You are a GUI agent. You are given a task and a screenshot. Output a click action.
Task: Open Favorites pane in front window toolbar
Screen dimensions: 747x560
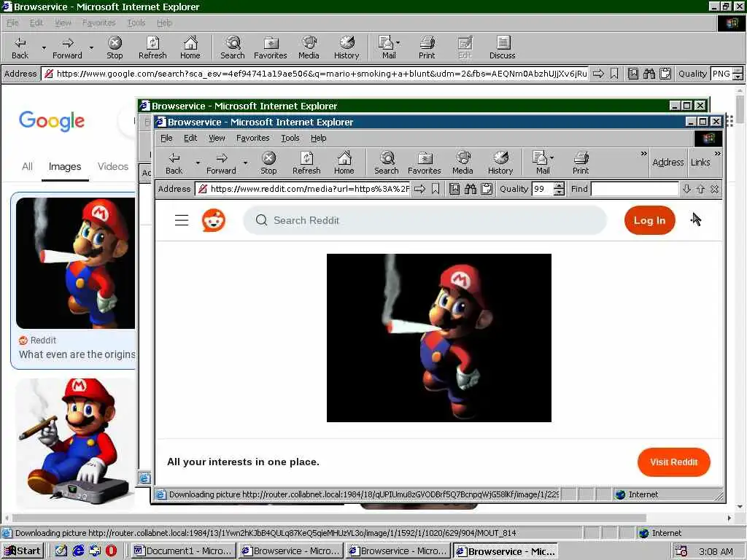coord(424,163)
